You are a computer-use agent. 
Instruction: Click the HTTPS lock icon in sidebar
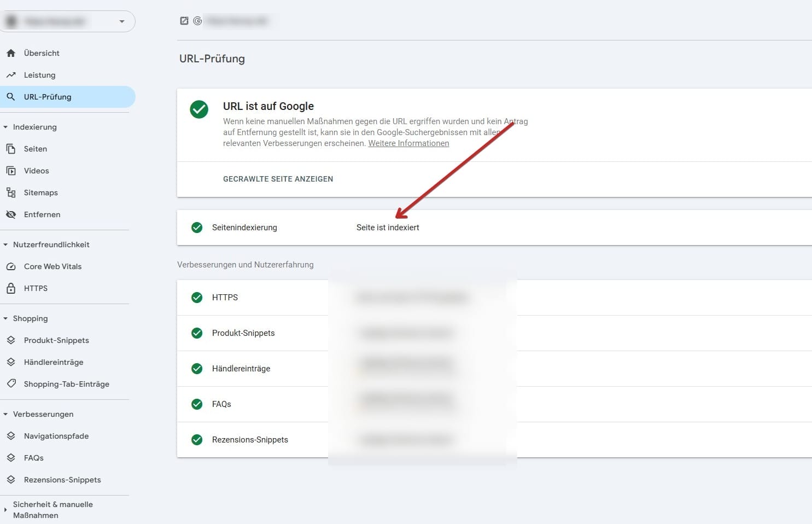click(11, 288)
